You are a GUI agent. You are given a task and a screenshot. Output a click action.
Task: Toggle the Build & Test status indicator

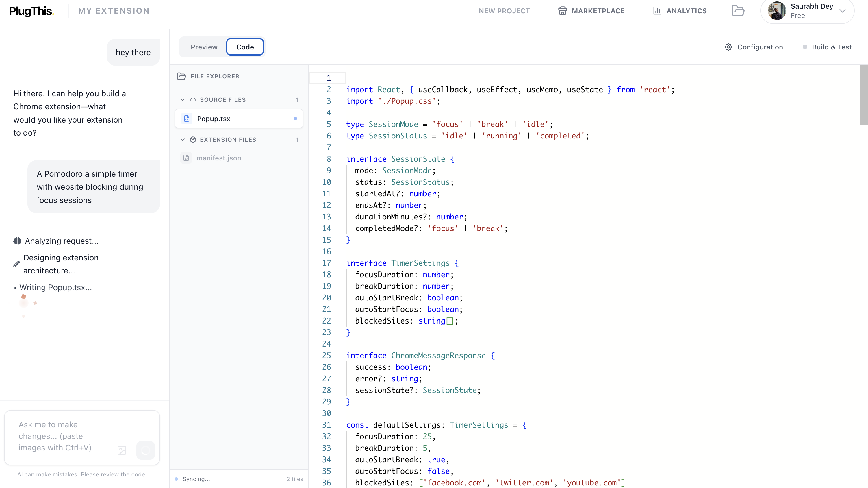(805, 47)
